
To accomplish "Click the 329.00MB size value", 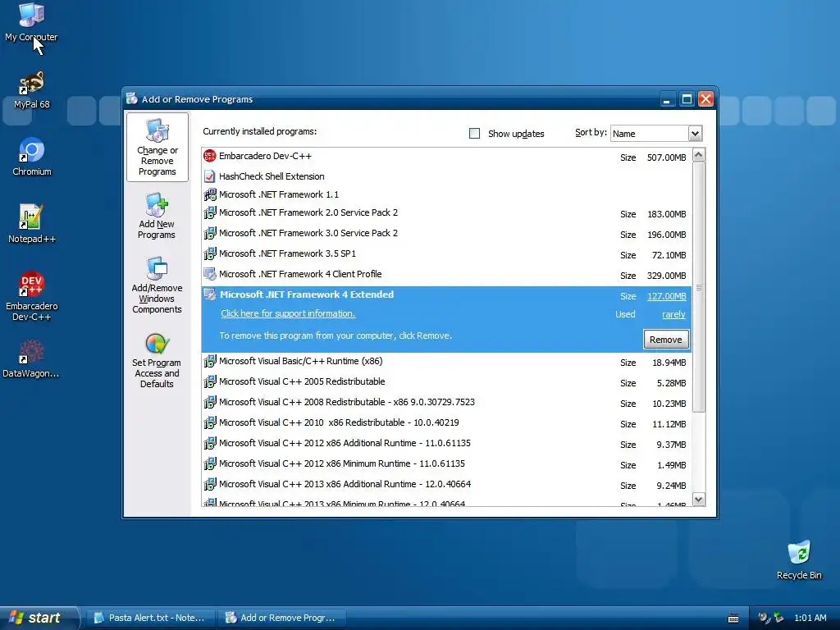I will pyautogui.click(x=666, y=276).
